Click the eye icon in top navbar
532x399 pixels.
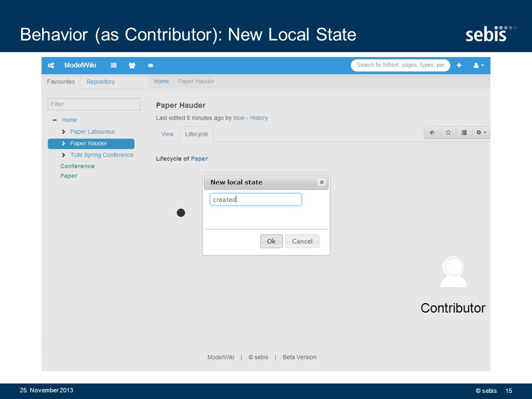click(x=151, y=65)
